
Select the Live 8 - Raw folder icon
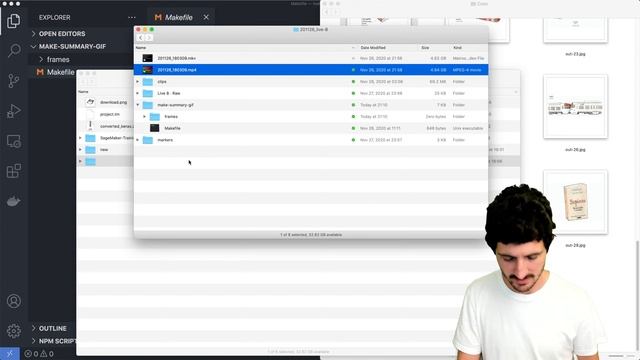pyautogui.click(x=147, y=93)
